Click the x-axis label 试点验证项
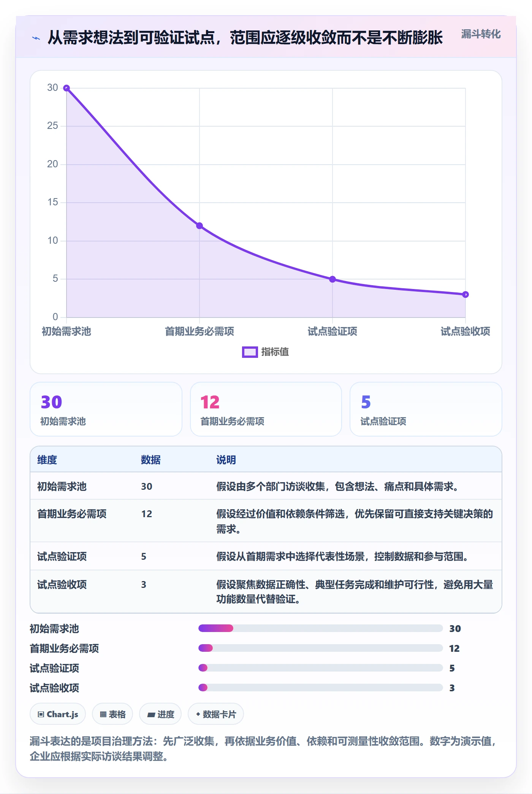The height and width of the screenshot is (794, 532). 332,331
